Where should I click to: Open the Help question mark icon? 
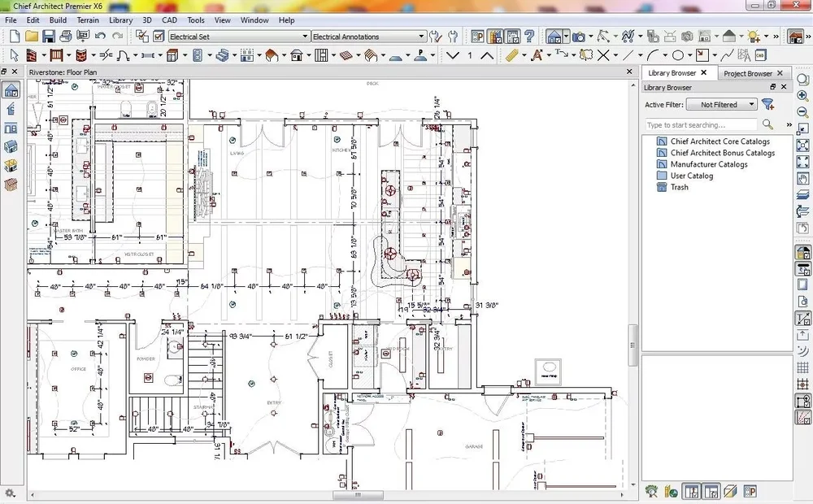pos(529,37)
